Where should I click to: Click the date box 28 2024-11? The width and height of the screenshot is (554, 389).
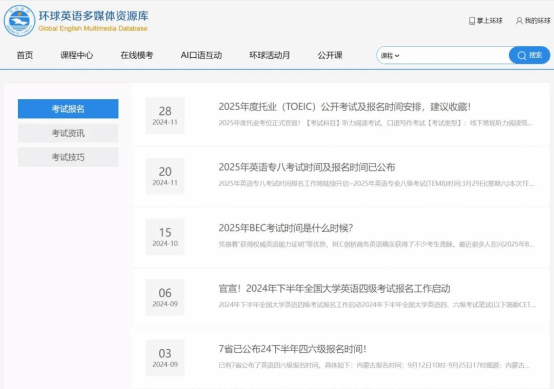[165, 116]
